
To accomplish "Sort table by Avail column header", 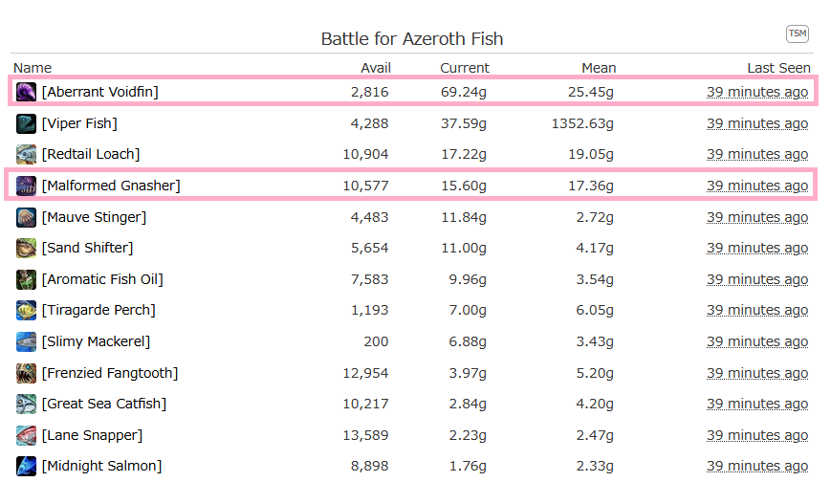I will (x=376, y=68).
